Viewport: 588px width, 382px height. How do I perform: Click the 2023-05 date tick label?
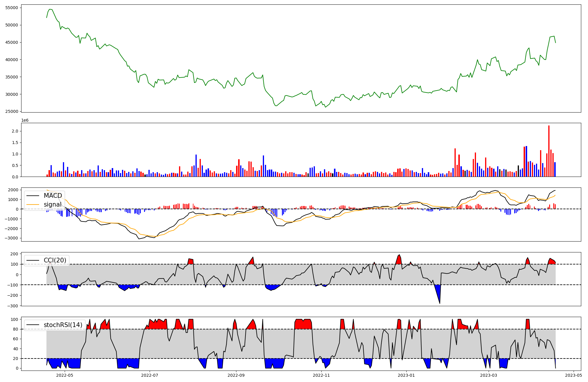point(574,375)
